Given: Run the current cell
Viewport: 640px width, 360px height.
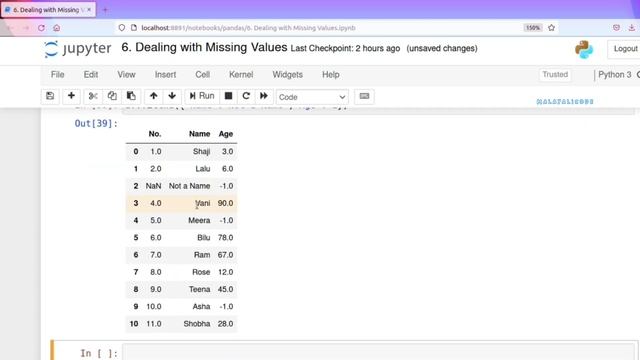Looking at the screenshot, I should [202, 96].
